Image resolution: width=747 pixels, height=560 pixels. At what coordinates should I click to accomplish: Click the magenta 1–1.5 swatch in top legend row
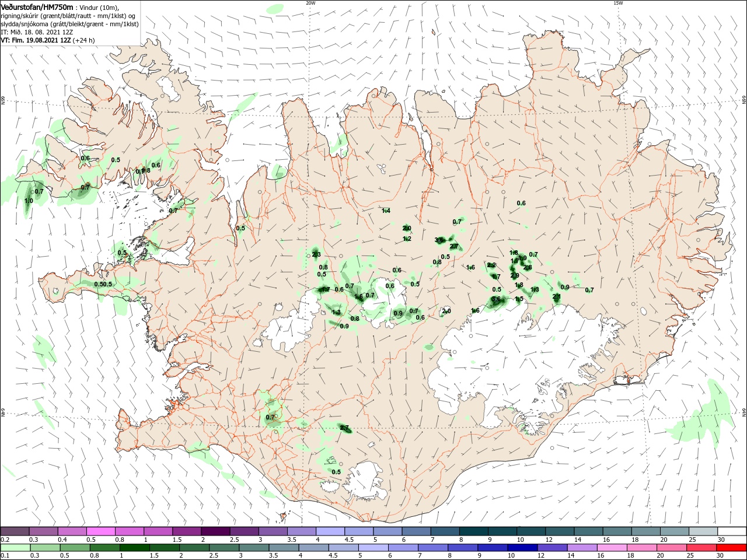point(159,531)
